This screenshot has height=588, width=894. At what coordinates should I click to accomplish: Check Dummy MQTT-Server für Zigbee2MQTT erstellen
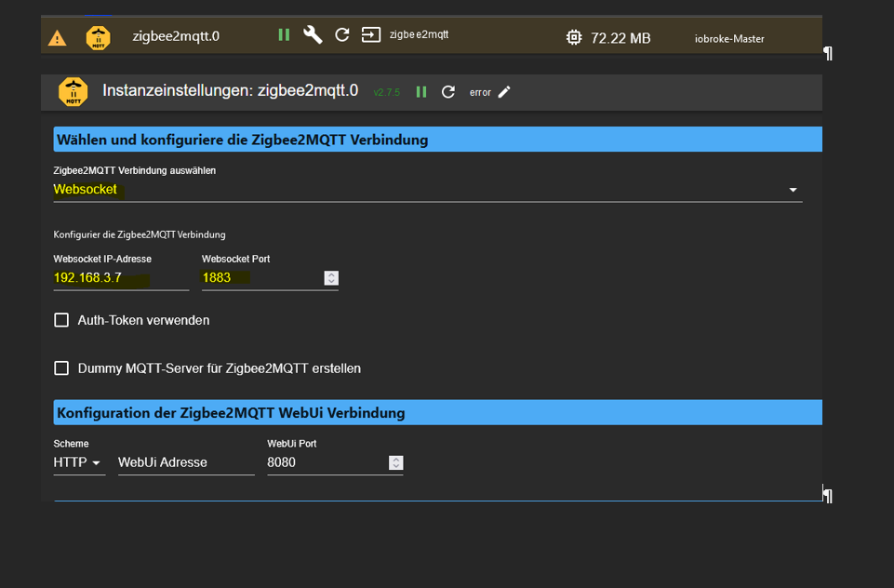(x=61, y=367)
